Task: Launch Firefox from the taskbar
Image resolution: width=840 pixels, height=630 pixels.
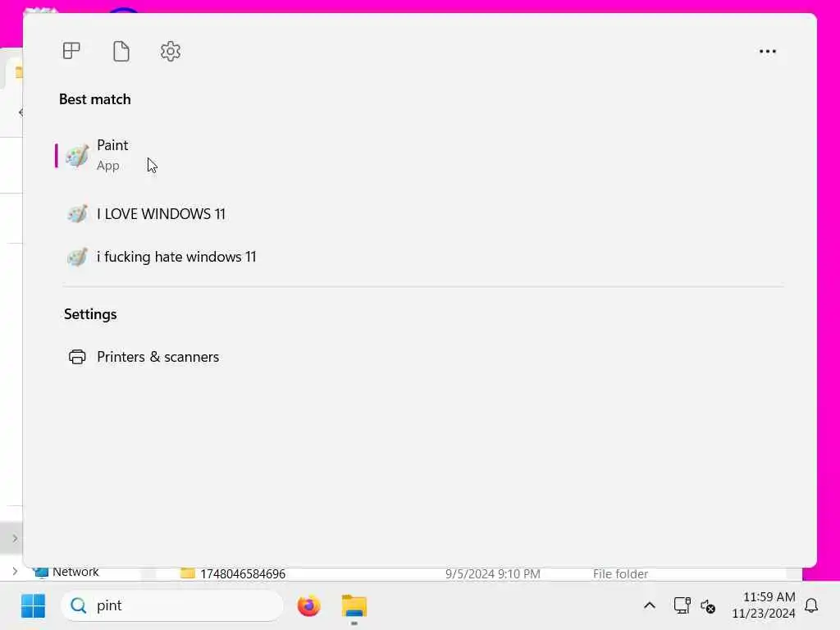Action: (x=308, y=605)
